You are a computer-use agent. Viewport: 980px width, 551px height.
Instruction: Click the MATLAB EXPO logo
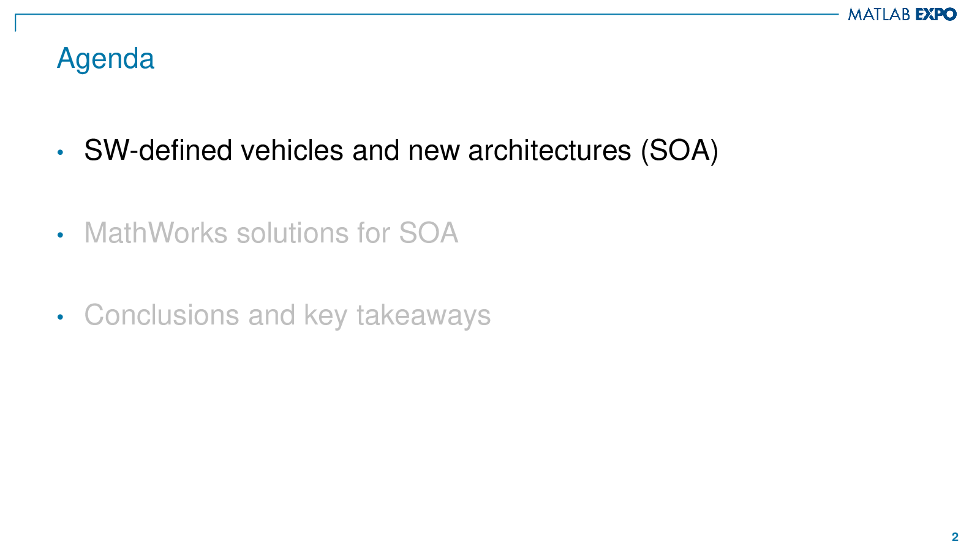tap(902, 14)
